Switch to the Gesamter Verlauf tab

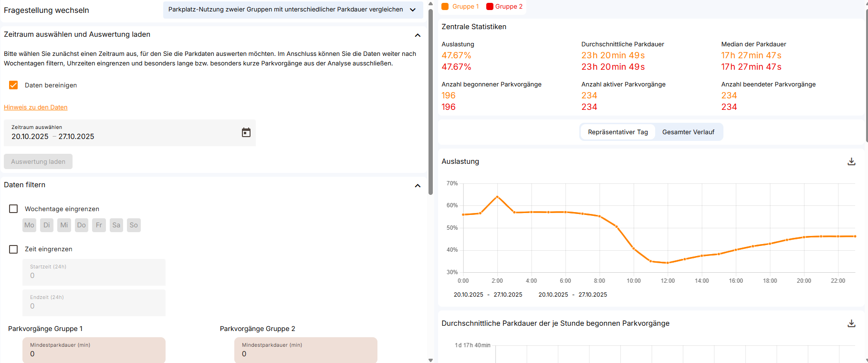pyautogui.click(x=688, y=132)
